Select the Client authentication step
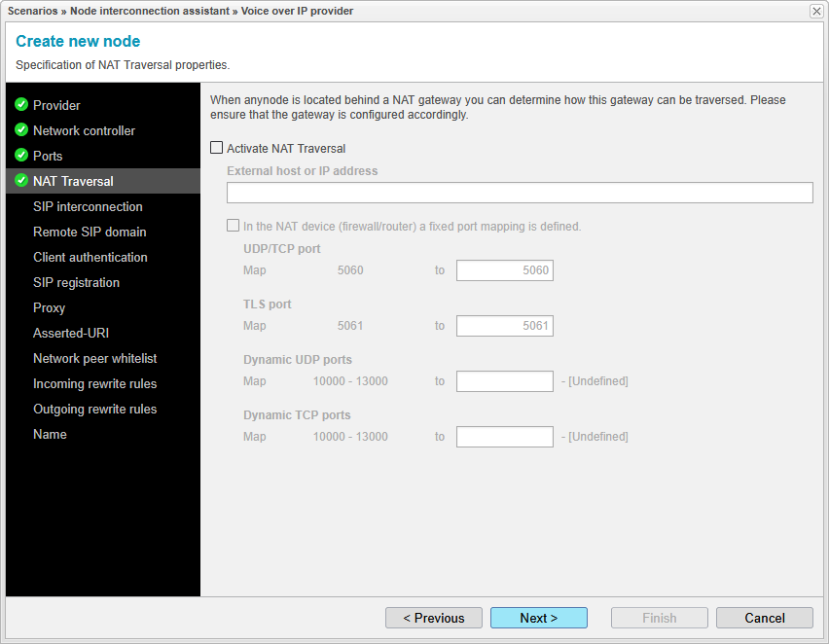 (x=90, y=257)
